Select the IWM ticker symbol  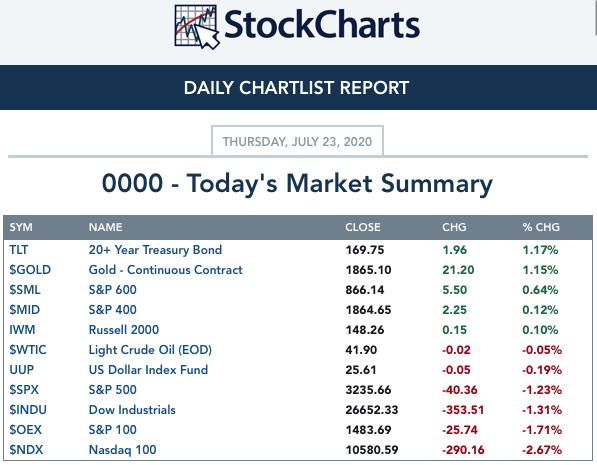tap(22, 330)
